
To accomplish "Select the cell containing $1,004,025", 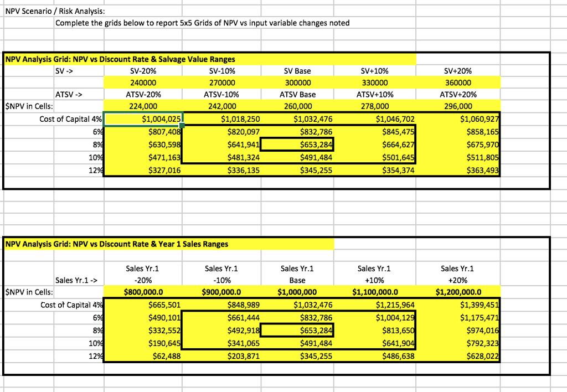I will click(x=143, y=118).
